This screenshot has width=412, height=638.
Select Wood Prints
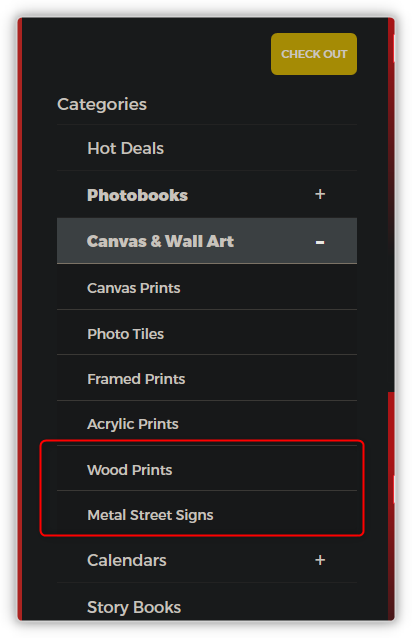[129, 470]
